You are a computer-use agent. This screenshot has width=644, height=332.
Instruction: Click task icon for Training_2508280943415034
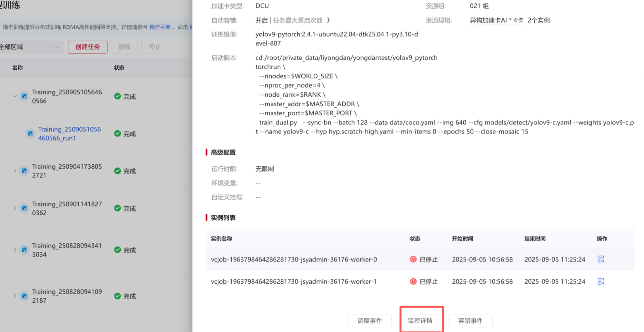pyautogui.click(x=24, y=250)
